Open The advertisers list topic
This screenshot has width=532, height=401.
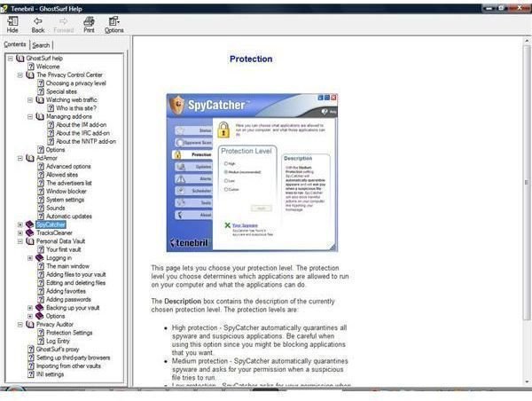pyautogui.click(x=69, y=183)
